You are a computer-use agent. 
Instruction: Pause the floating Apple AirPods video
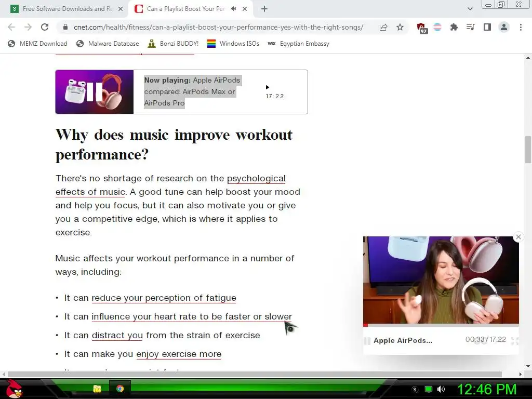tap(367, 341)
